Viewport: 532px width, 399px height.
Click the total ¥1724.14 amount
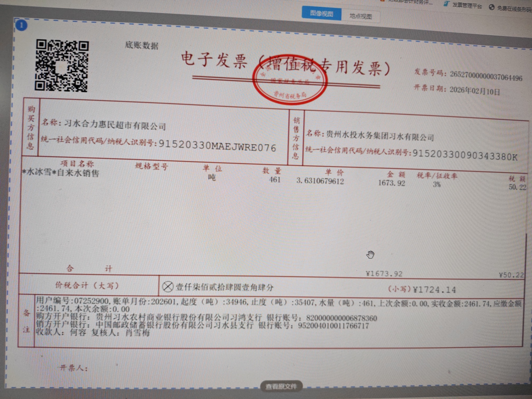434,290
